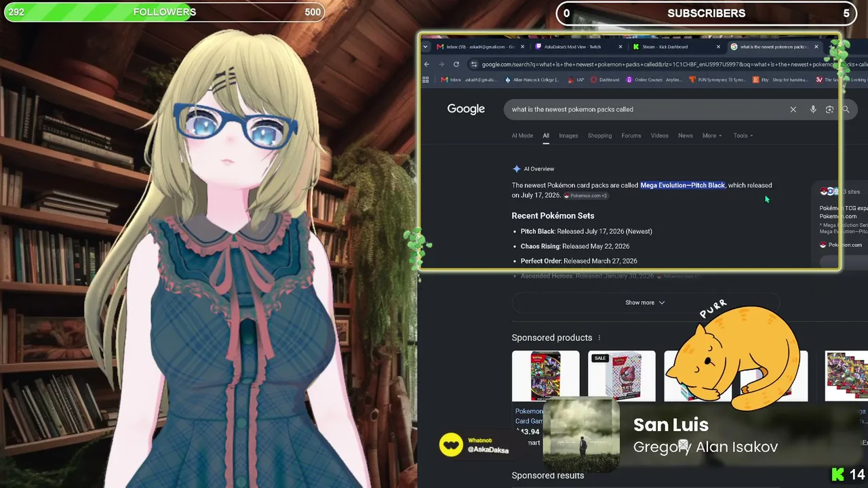Open the first sponsored Pokemon card product thumbnail
This screenshot has width=868, height=488.
tap(546, 375)
